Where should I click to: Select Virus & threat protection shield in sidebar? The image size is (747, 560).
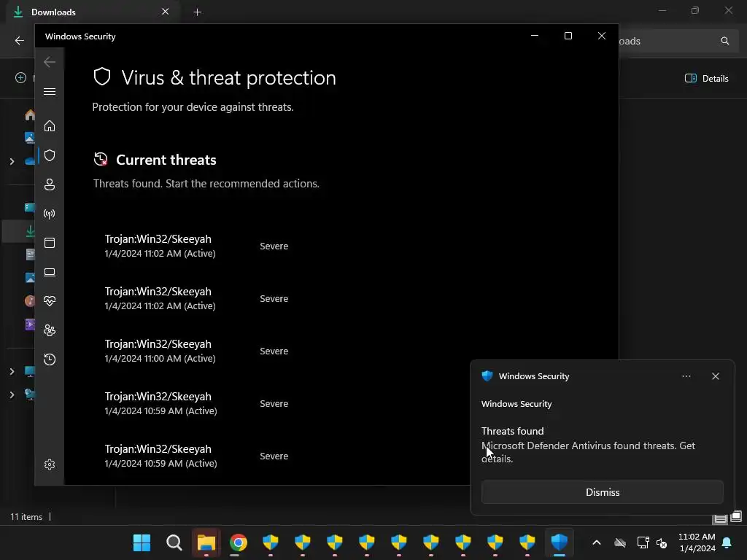(x=50, y=155)
